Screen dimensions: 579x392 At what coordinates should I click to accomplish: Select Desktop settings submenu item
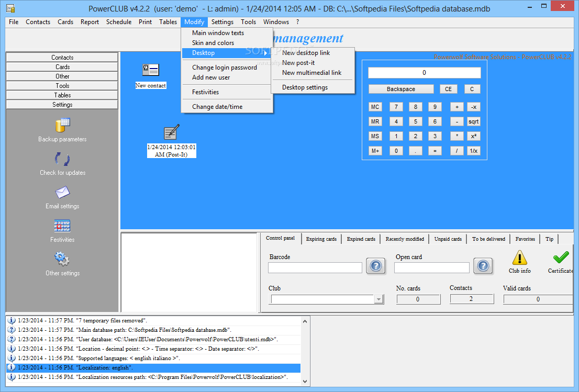pyautogui.click(x=313, y=87)
